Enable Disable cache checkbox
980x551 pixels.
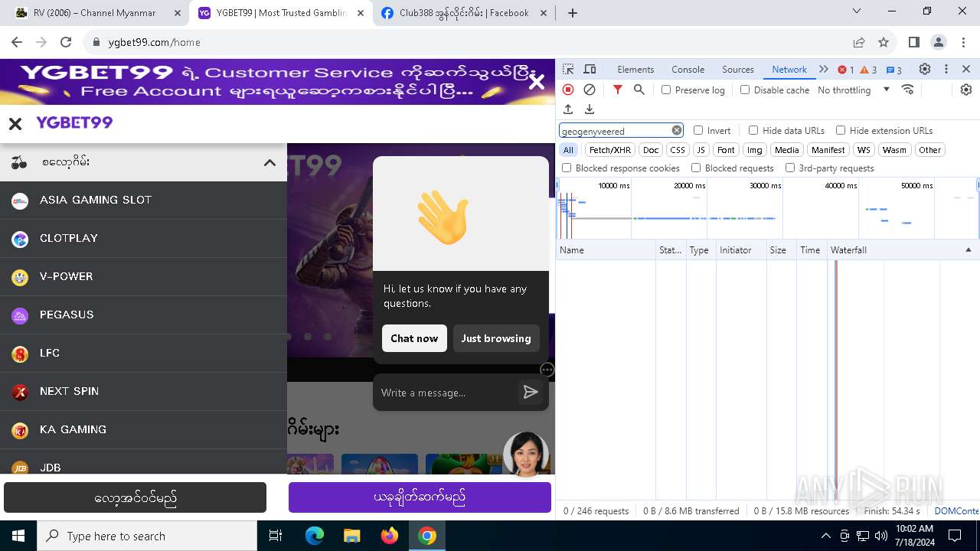pyautogui.click(x=745, y=90)
